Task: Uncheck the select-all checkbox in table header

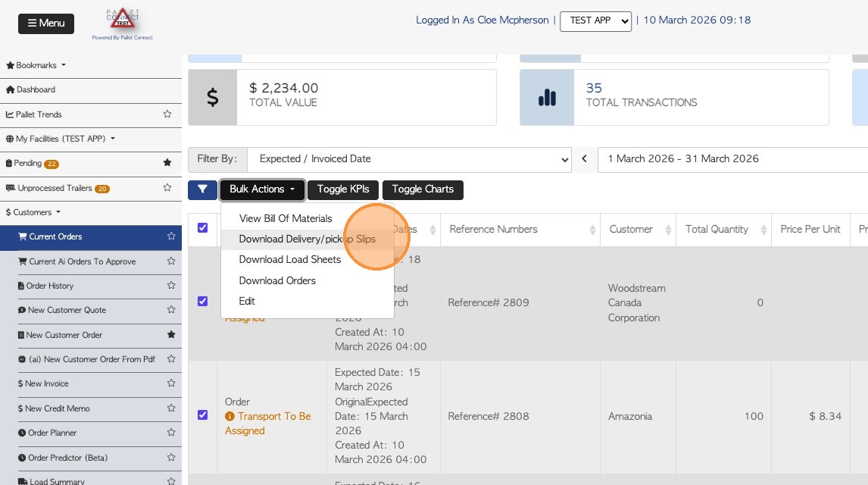Action: click(202, 228)
